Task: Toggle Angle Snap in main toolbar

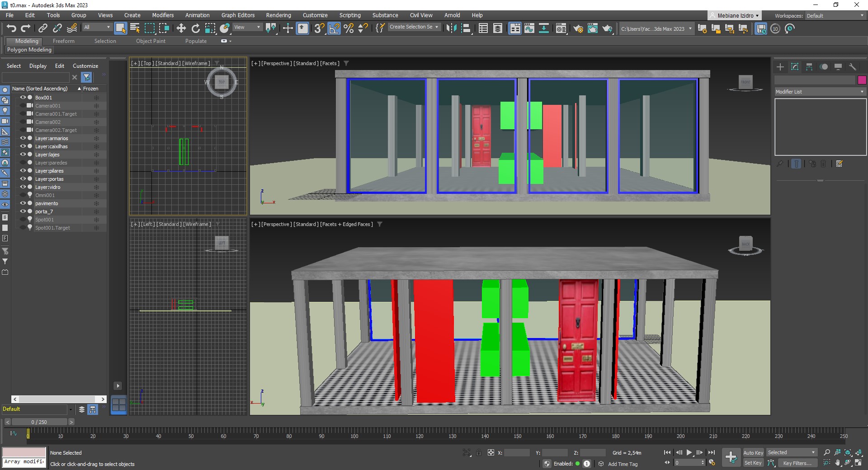Action: tap(334, 28)
